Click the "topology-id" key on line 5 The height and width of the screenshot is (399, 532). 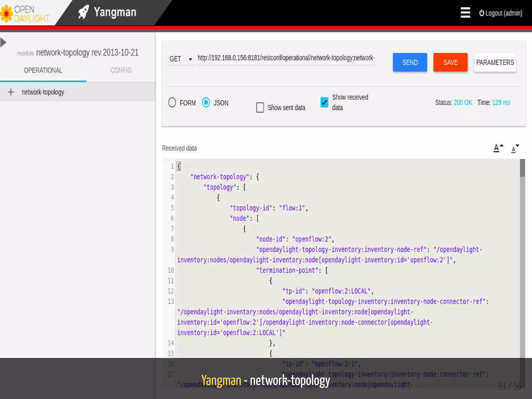click(251, 208)
